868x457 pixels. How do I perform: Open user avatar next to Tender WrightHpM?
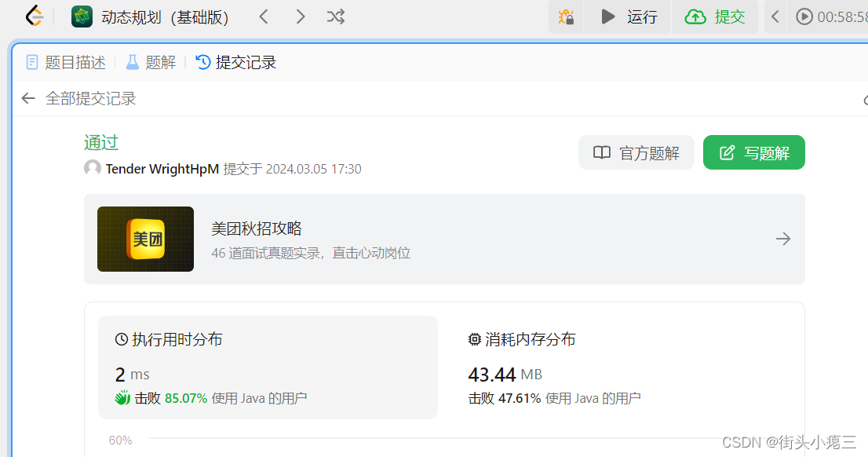pos(93,168)
